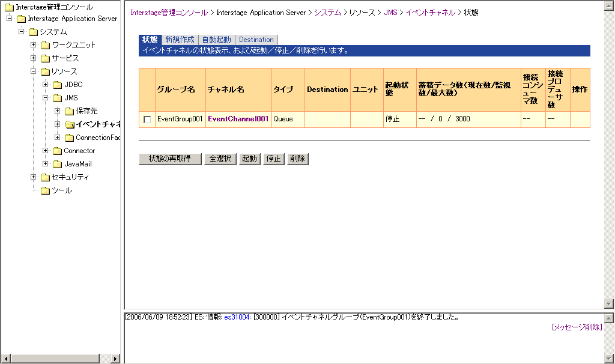Expand the サービス tree node
Viewport: 615px width, 364px height.
34,58
